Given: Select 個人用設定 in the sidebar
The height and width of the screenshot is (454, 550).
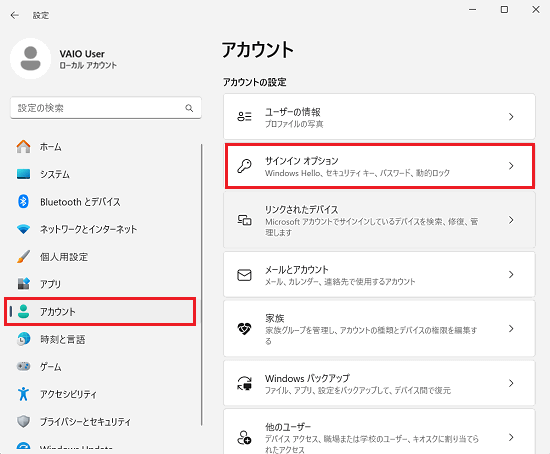Looking at the screenshot, I should (x=102, y=256).
